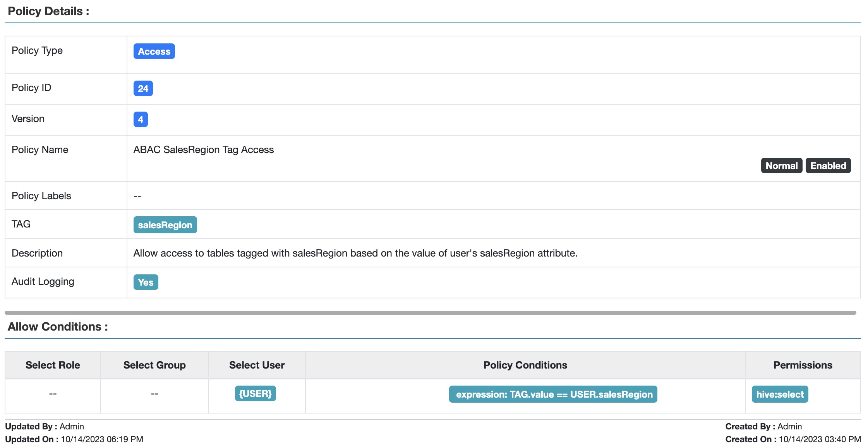The height and width of the screenshot is (448, 868).
Task: Click the policy description text
Action: click(x=355, y=253)
